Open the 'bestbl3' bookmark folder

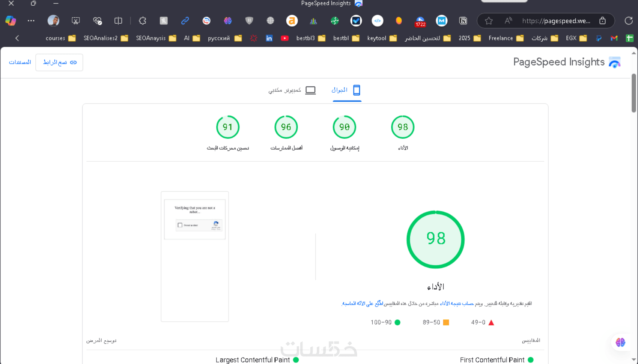(x=311, y=38)
